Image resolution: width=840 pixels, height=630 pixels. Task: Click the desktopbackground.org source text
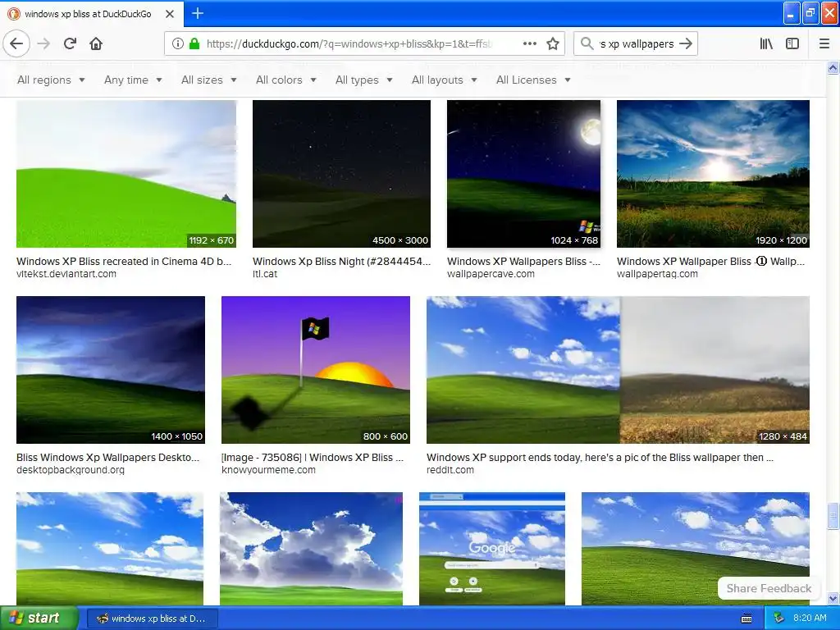pyautogui.click(x=71, y=470)
